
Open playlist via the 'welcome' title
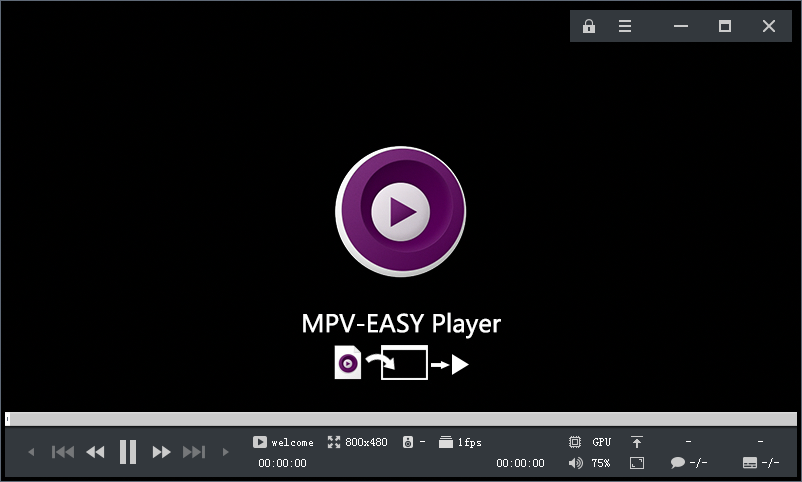[283, 442]
